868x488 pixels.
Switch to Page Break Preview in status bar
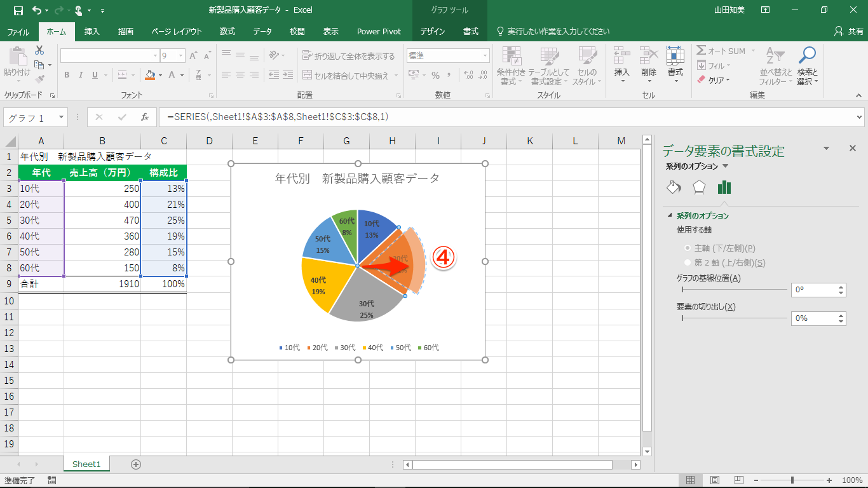[738, 480]
